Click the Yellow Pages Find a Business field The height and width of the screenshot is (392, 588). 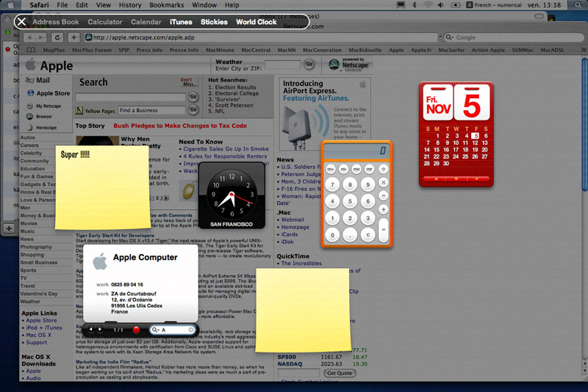152,110
